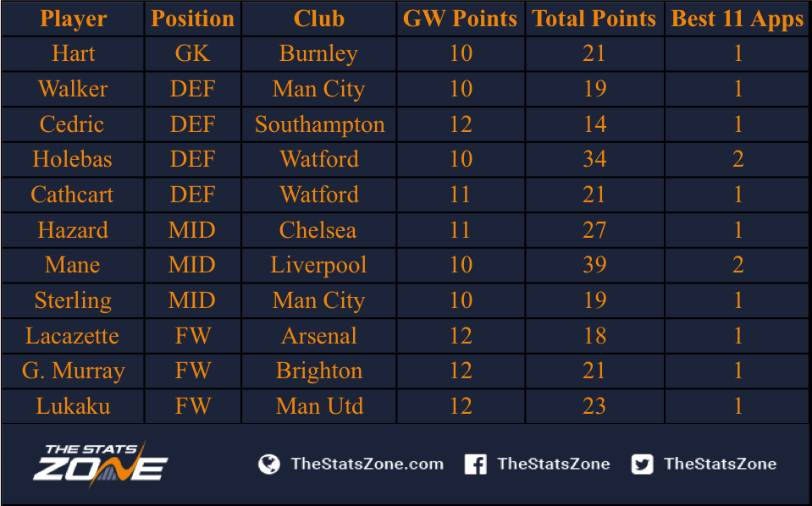The width and height of the screenshot is (812, 506).
Task: Click the Facebook icon
Action: pyautogui.click(x=475, y=464)
